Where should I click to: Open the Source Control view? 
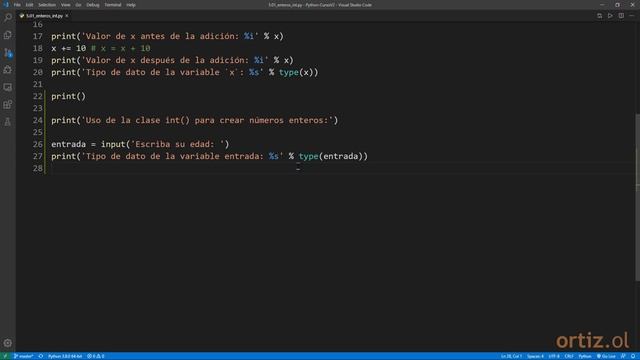[x=8, y=53]
